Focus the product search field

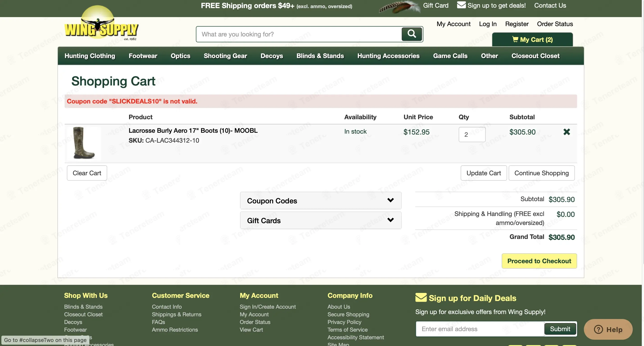[x=299, y=34]
